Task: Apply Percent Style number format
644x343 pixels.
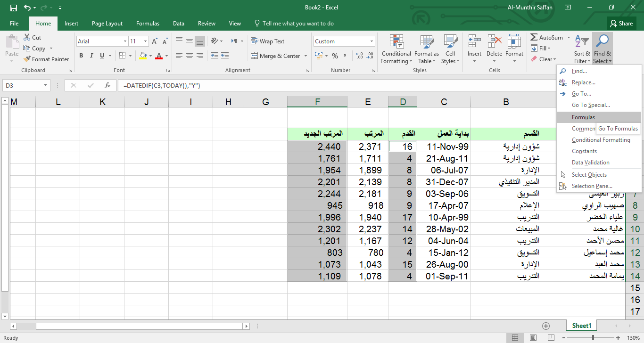Action: [335, 56]
